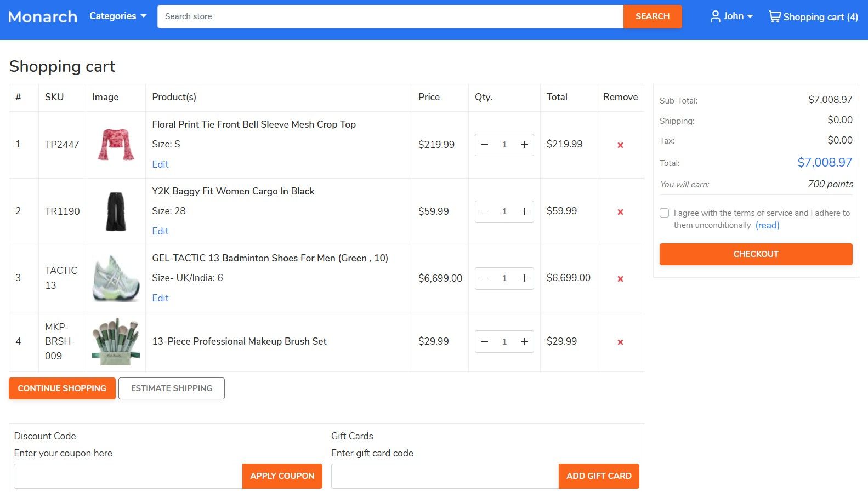Open ESTIMATE SHIPPING
Viewport: 868px width, 492px height.
172,388
